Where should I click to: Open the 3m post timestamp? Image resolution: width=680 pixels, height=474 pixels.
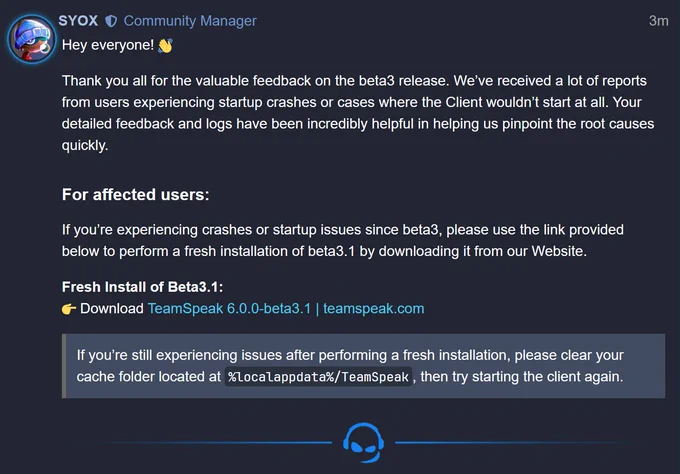(658, 21)
